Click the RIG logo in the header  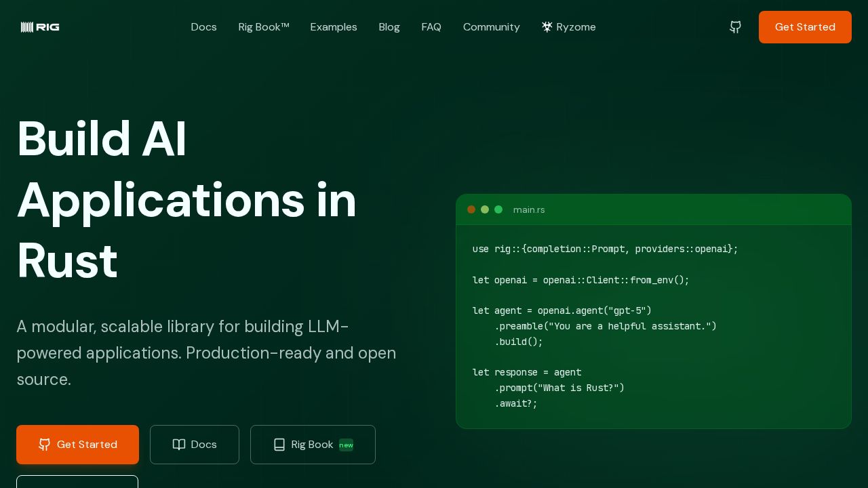[x=40, y=27]
